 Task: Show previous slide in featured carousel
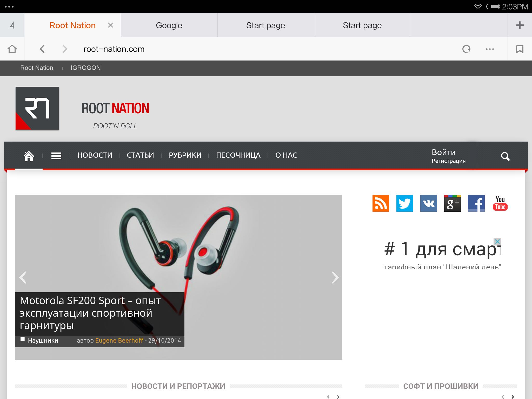(23, 277)
